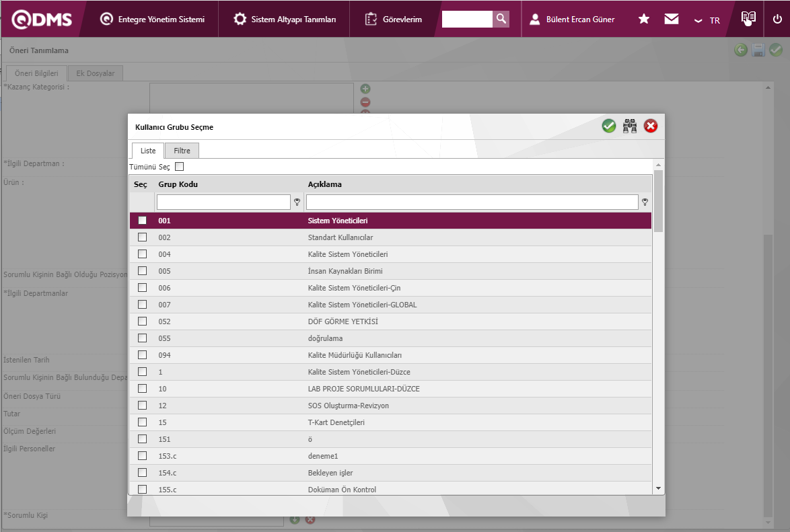Confirm selection with the green checkmark icon
The width and height of the screenshot is (790, 532).
pos(609,126)
